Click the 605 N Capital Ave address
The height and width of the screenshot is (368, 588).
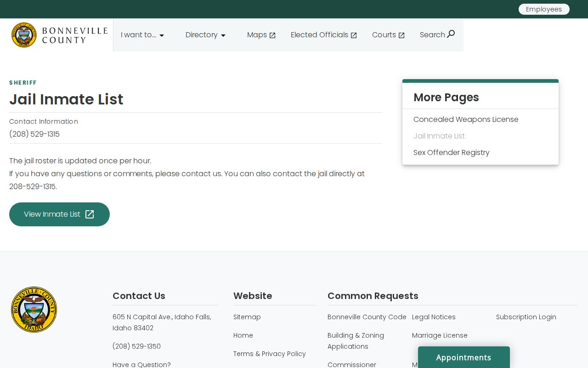pyautogui.click(x=162, y=322)
